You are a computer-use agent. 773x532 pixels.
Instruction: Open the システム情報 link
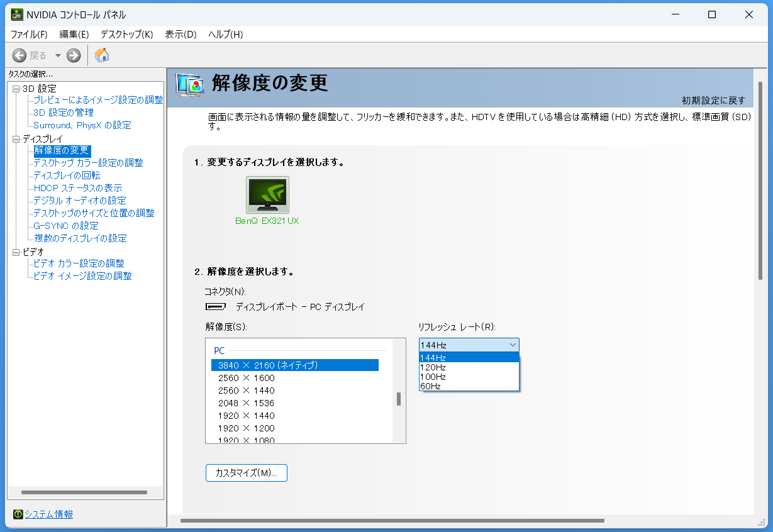click(48, 514)
